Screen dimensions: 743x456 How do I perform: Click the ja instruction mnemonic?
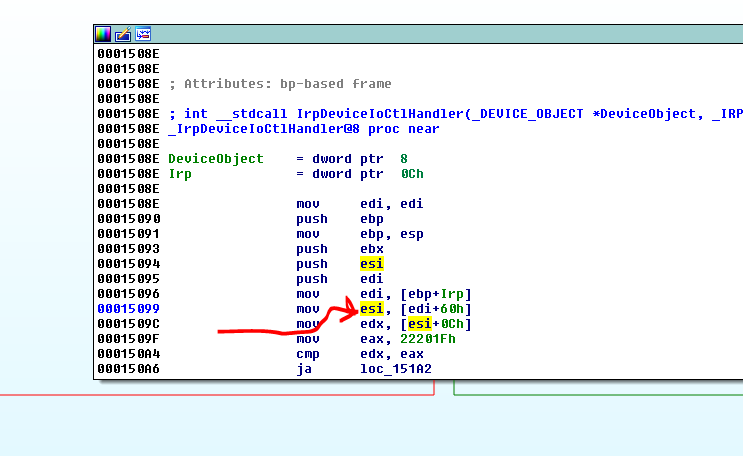point(303,369)
